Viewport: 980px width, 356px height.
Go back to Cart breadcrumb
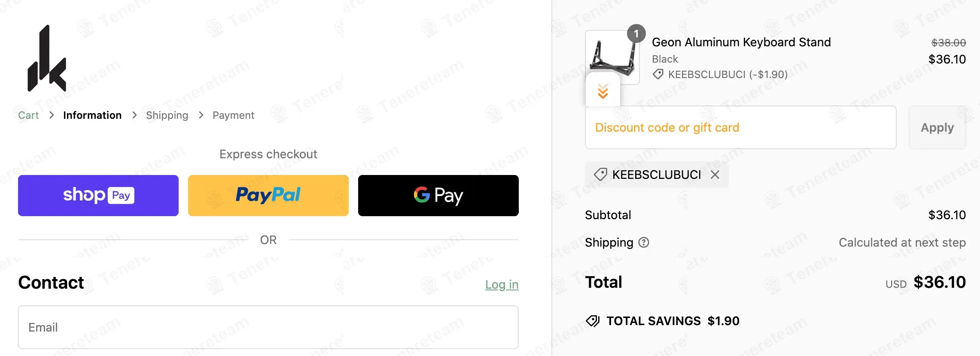pos(28,115)
